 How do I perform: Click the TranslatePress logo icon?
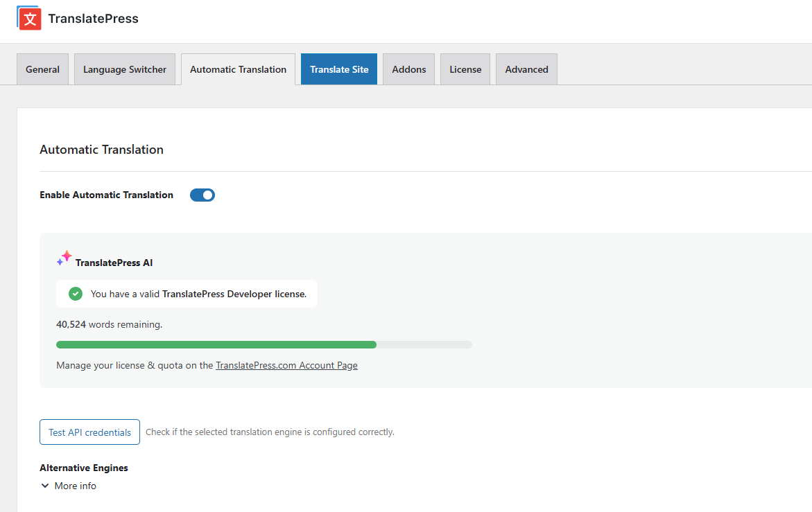pyautogui.click(x=28, y=18)
